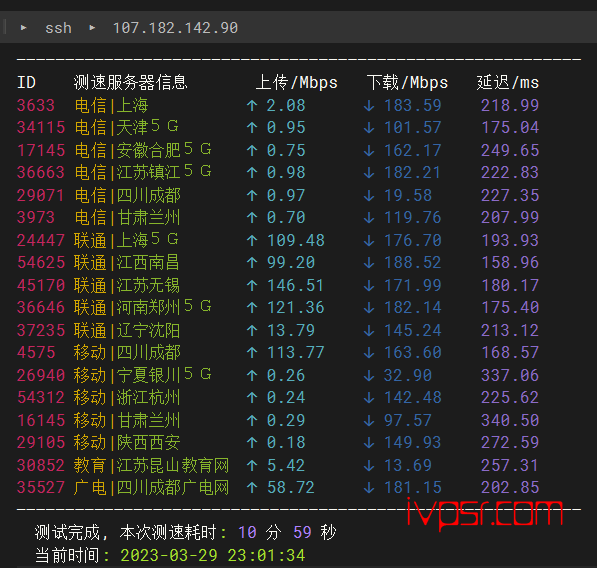This screenshot has width=597, height=568.
Task: Select 电信|天津5G server entry
Action: click(x=126, y=127)
